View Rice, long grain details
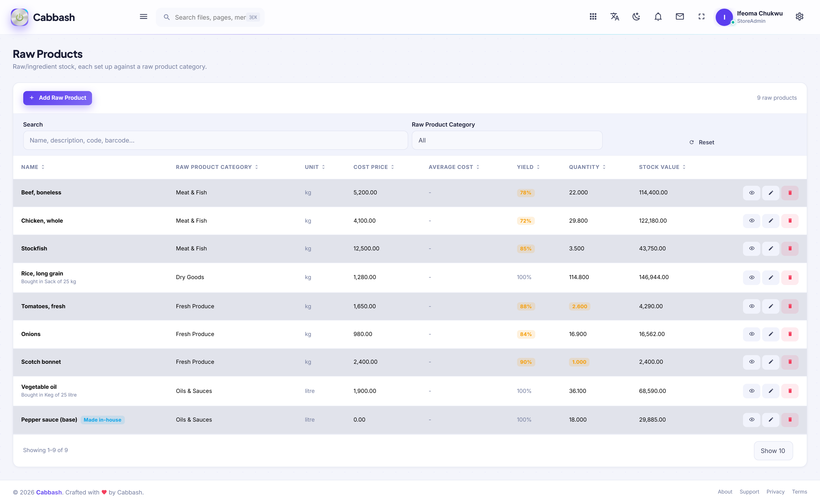 coord(751,277)
